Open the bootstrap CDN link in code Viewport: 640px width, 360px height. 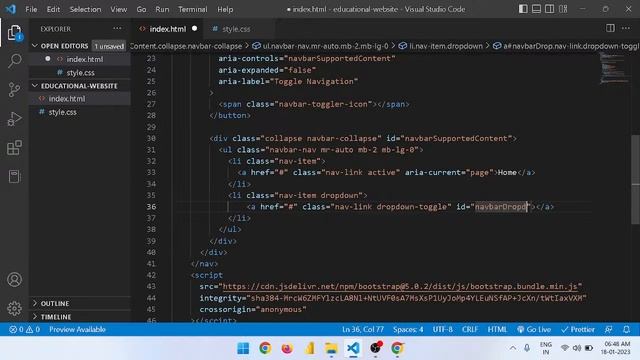click(x=402, y=287)
